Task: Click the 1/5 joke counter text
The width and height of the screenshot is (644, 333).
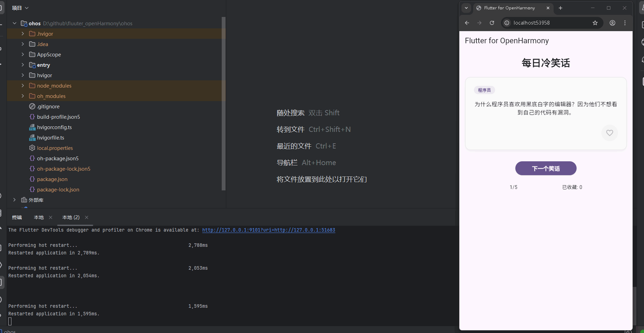Action: 513,187
